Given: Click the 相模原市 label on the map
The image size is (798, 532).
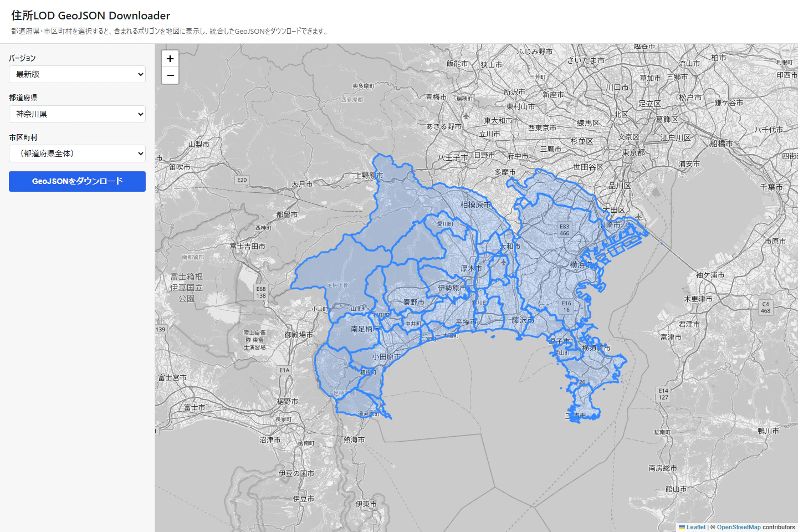Looking at the screenshot, I should coord(475,205).
